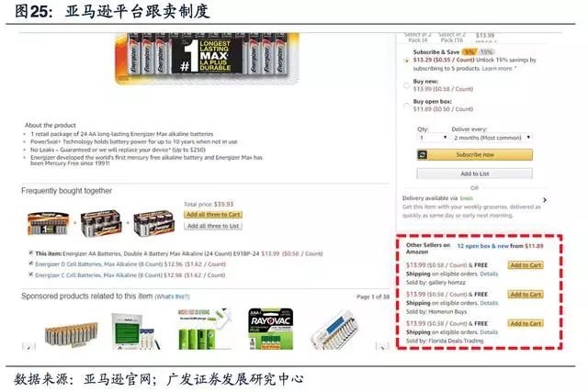Show previous sponsored products with left arrow

pyautogui.click(x=28, y=346)
